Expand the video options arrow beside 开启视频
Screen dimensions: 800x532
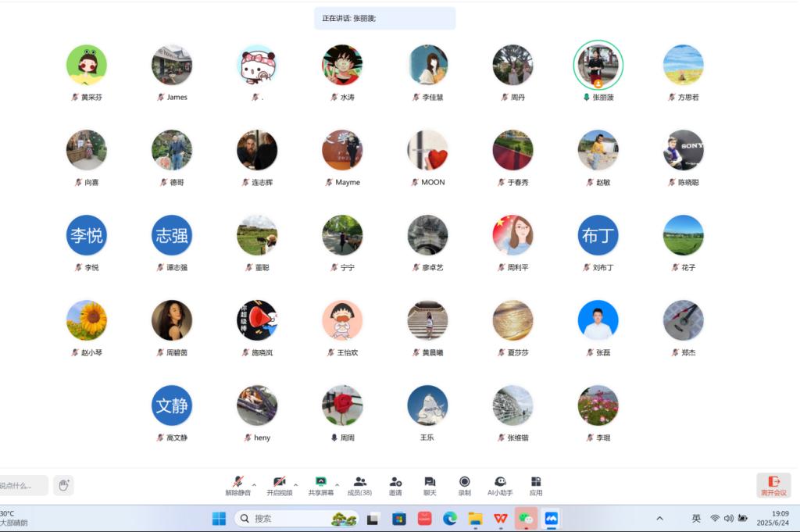[295, 485]
